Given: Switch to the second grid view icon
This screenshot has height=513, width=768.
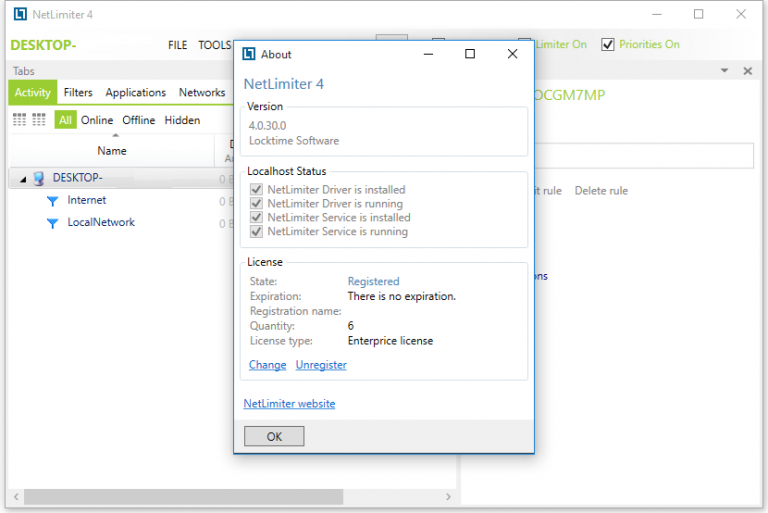Looking at the screenshot, I should (x=39, y=120).
